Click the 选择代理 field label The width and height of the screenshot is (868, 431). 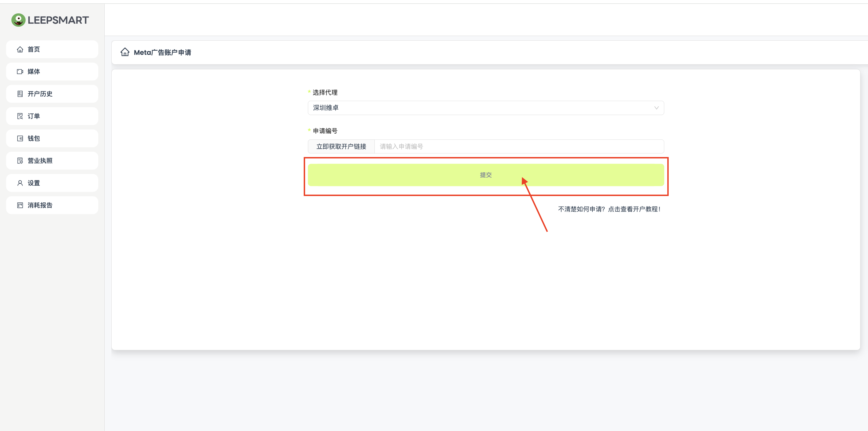(x=325, y=92)
